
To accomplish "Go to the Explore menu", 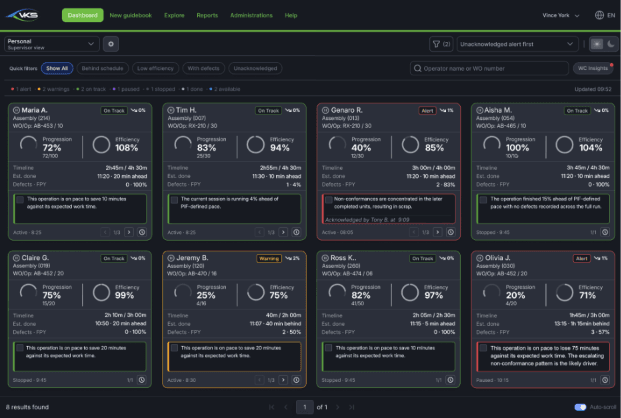I will (x=174, y=15).
